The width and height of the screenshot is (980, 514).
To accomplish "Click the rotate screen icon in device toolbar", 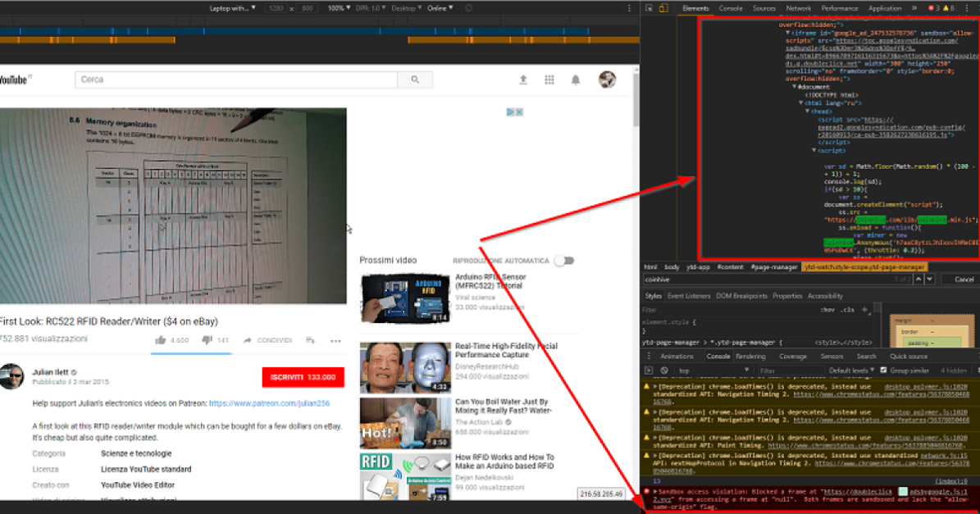I will tap(469, 8).
